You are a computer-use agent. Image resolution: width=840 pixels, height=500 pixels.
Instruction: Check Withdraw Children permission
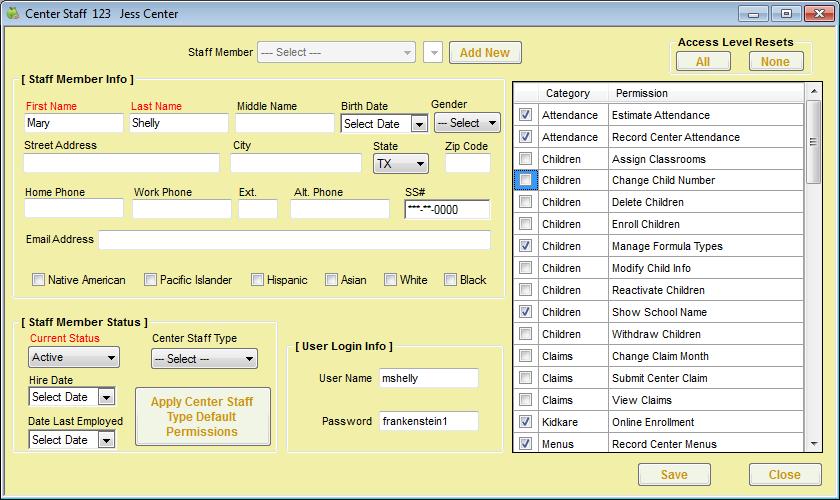coord(526,333)
